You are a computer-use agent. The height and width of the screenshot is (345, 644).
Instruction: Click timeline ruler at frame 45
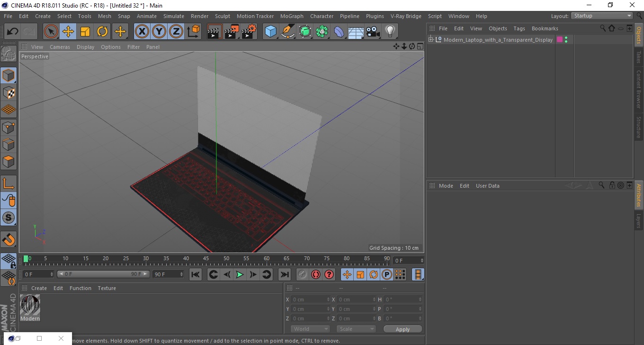point(206,259)
